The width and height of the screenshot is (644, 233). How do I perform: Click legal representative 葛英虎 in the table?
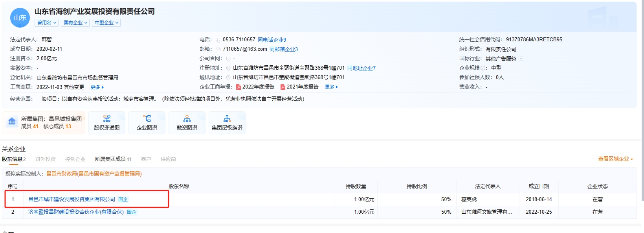pyautogui.click(x=469, y=200)
